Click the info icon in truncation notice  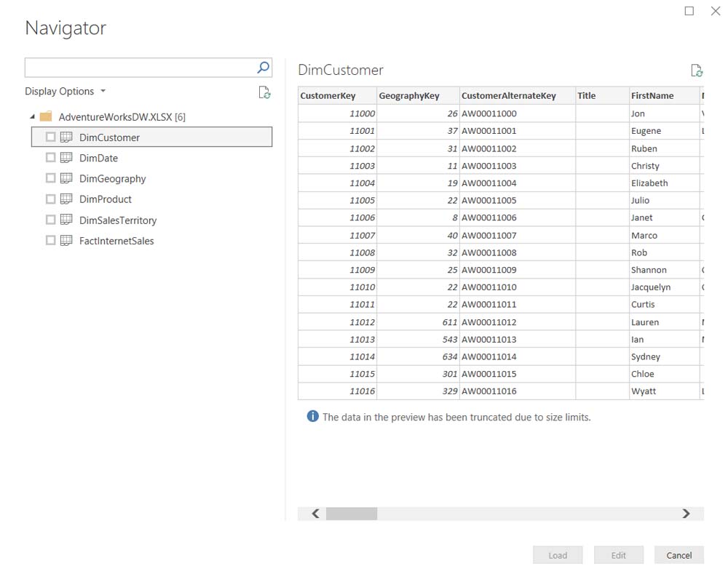(x=312, y=417)
